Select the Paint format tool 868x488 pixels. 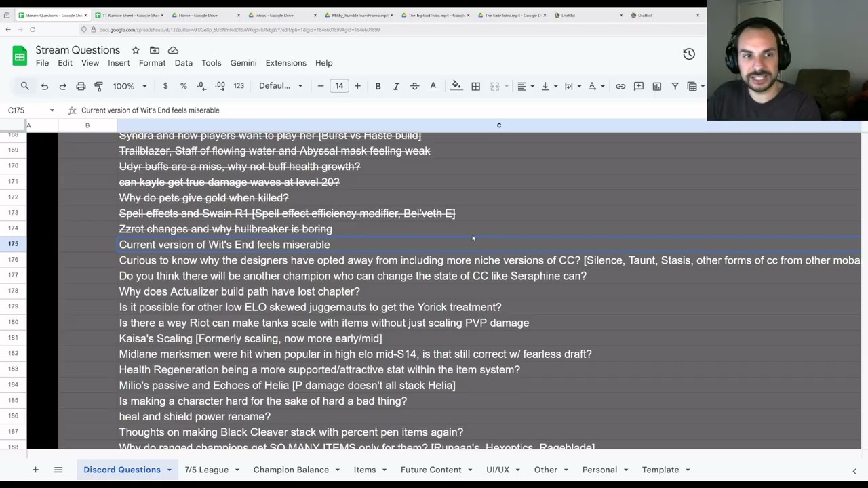(x=99, y=86)
